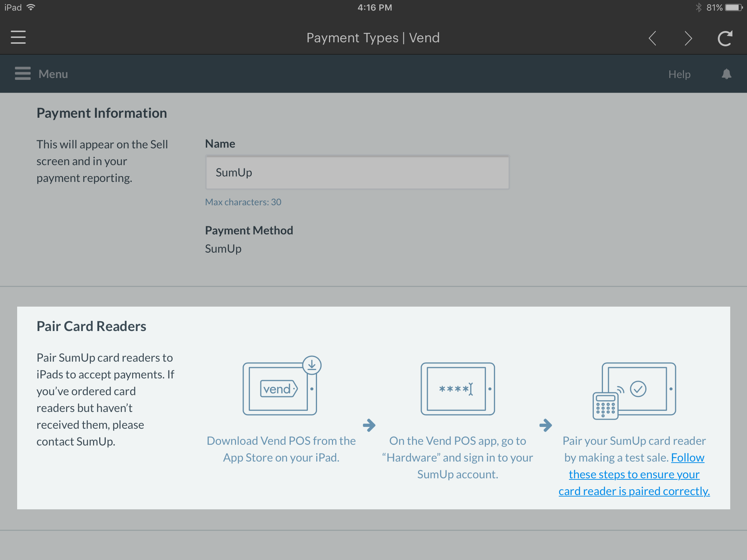747x560 pixels.
Task: Open the top-left hamburger navigation icon
Action: click(x=18, y=37)
